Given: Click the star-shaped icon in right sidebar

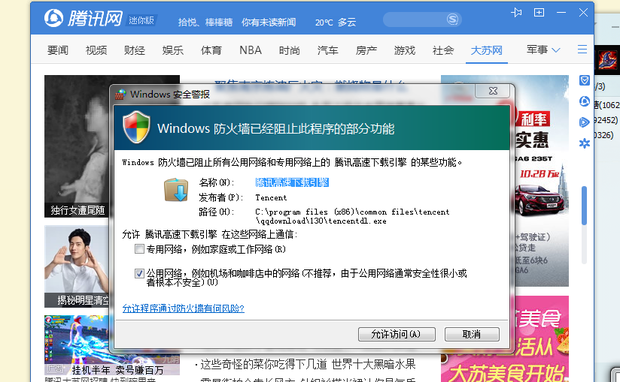Looking at the screenshot, I should click(584, 143).
